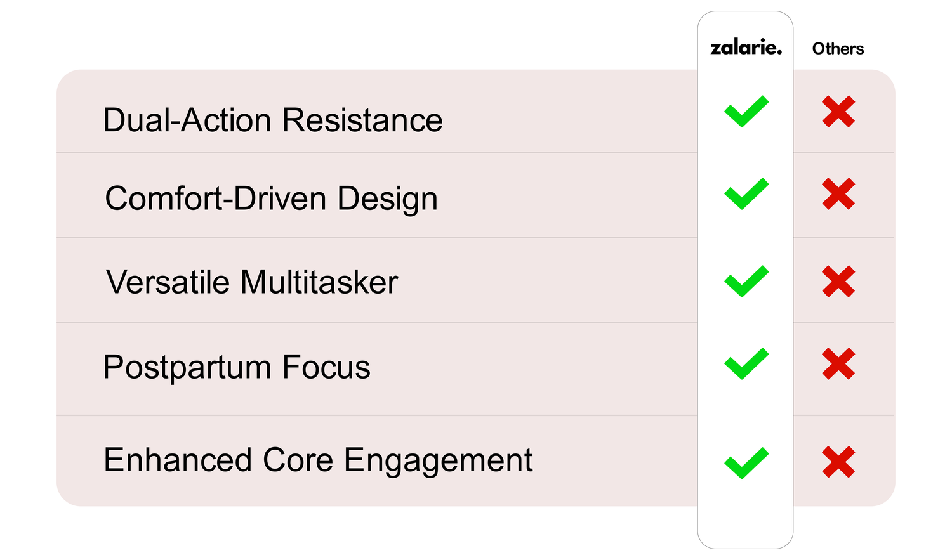Image resolution: width=952 pixels, height=560 pixels.
Task: Click the Dual-Action Resistance feature label
Action: [x=272, y=120]
